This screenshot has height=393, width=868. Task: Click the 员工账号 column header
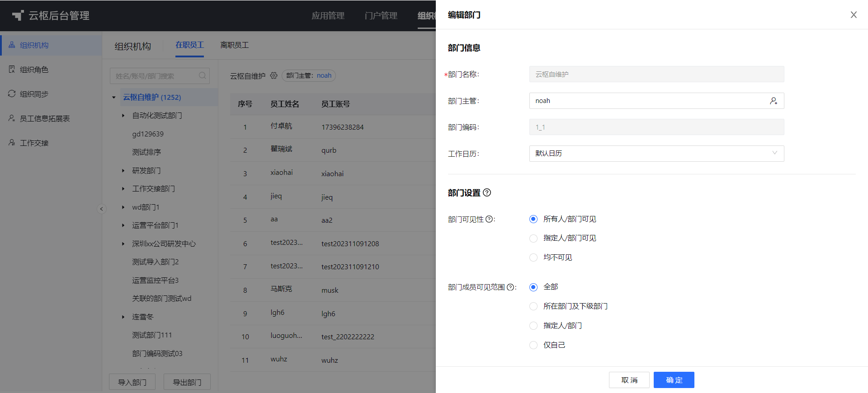(x=335, y=104)
